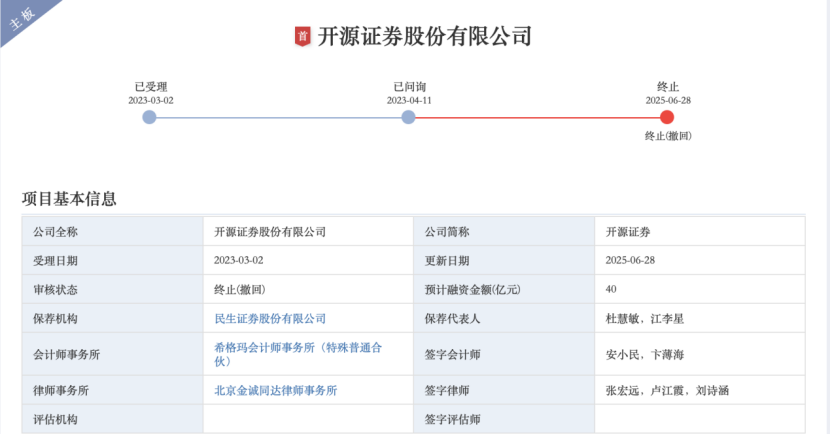Select the 开源证券 short-name value cell
This screenshot has height=435, width=831.
point(700,232)
